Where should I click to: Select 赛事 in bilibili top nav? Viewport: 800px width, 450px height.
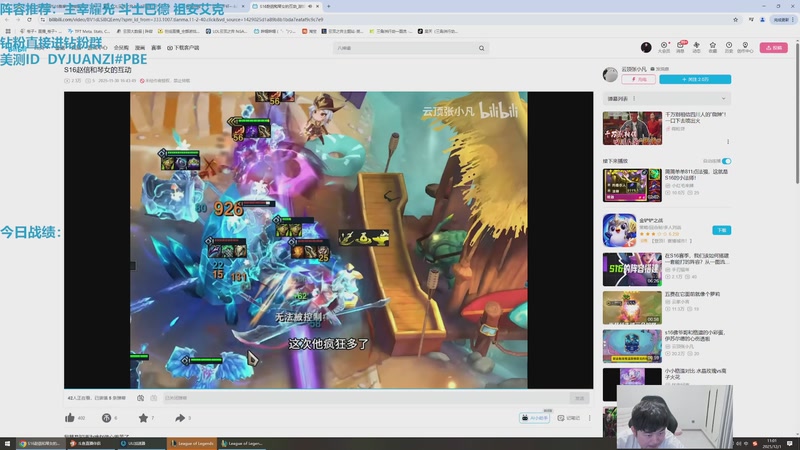click(x=156, y=48)
